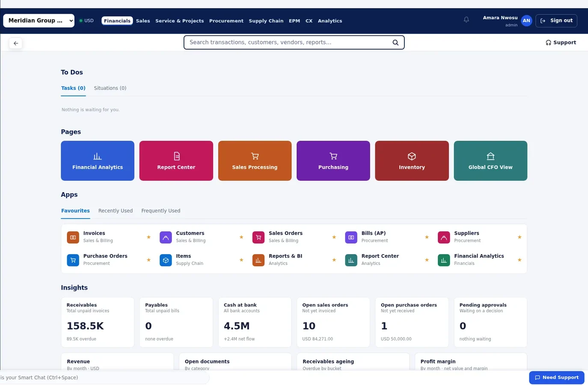This screenshot has width=588, height=385.
Task: Remove Bills (AP) star favourite
Action: coord(427,237)
